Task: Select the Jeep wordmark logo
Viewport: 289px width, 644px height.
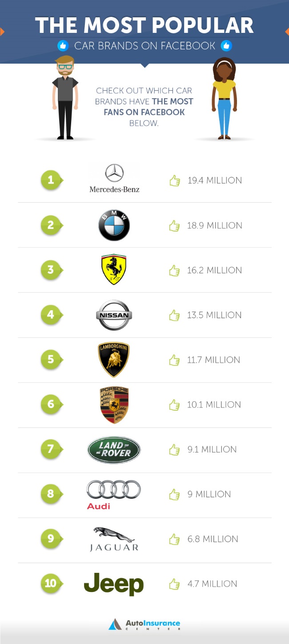Action: click(114, 584)
